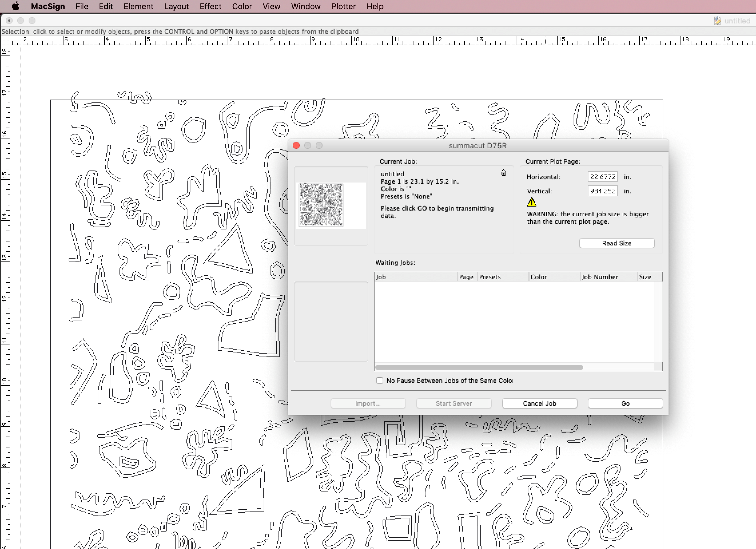This screenshot has width=756, height=549.
Task: Click the Horizontal plot page size field
Action: pyautogui.click(x=602, y=177)
